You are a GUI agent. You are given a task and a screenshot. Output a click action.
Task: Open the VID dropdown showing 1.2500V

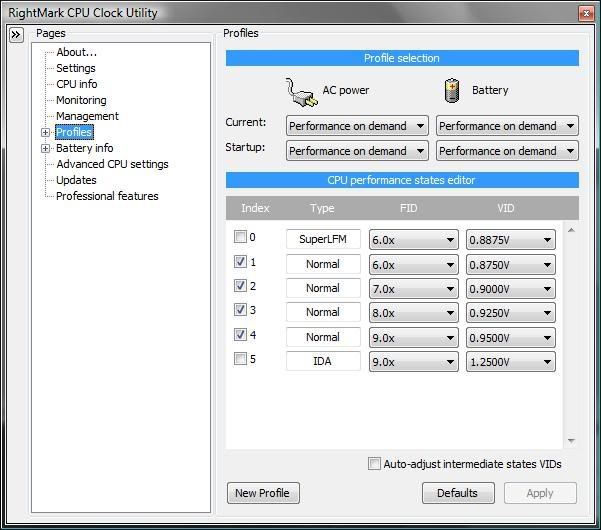pyautogui.click(x=511, y=362)
